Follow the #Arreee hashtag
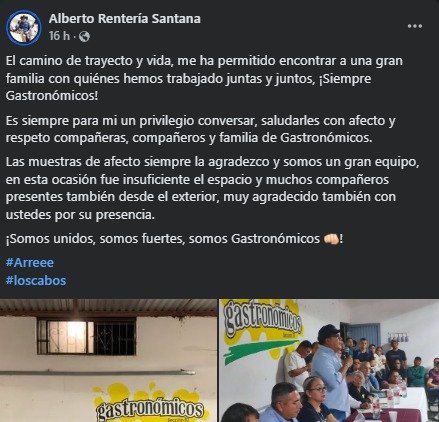439x422 pixels. tap(30, 263)
